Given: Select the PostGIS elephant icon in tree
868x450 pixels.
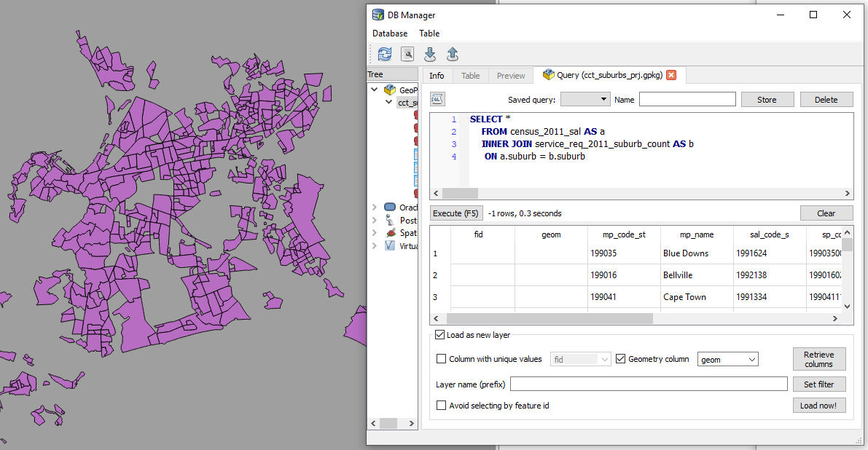Looking at the screenshot, I should point(390,220).
